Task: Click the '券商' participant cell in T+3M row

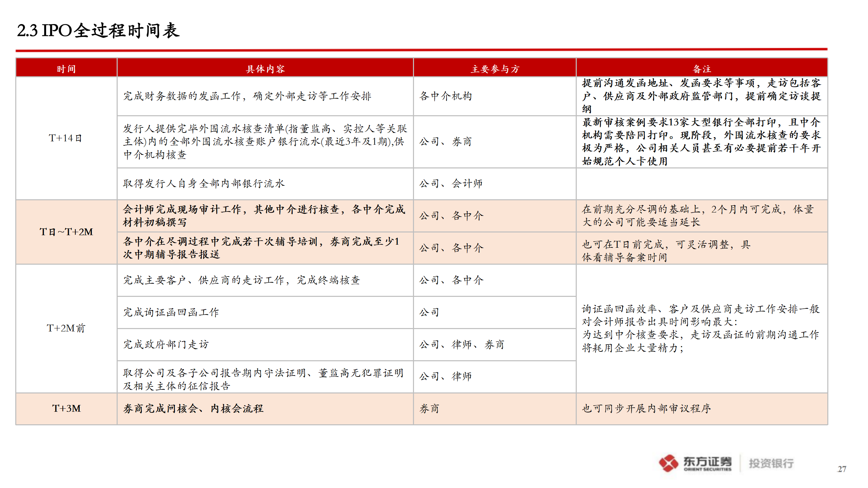Action: (495, 409)
